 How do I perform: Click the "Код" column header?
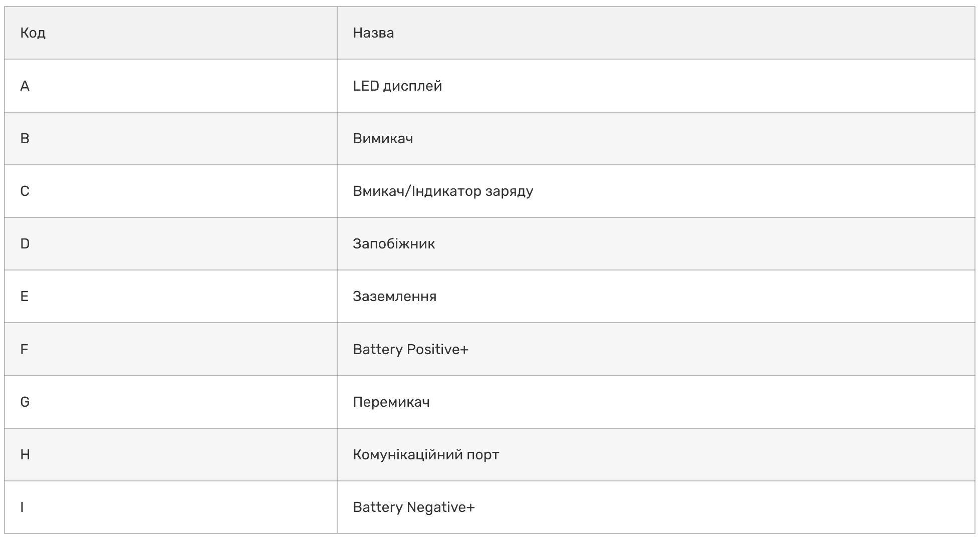point(33,33)
